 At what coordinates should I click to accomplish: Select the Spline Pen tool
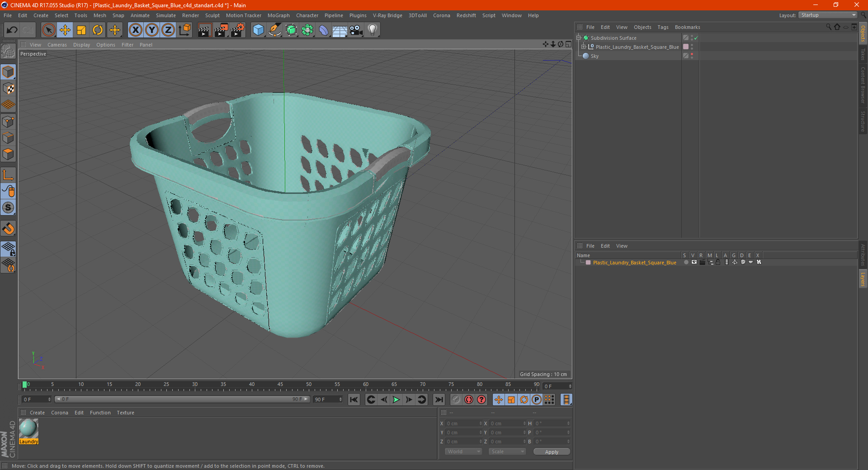click(x=274, y=30)
